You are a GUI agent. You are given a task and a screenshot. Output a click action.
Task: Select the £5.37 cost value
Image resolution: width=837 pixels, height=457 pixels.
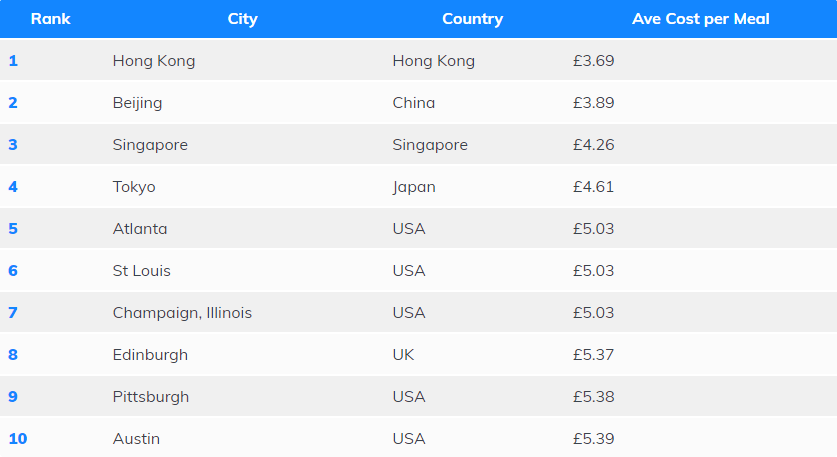593,355
